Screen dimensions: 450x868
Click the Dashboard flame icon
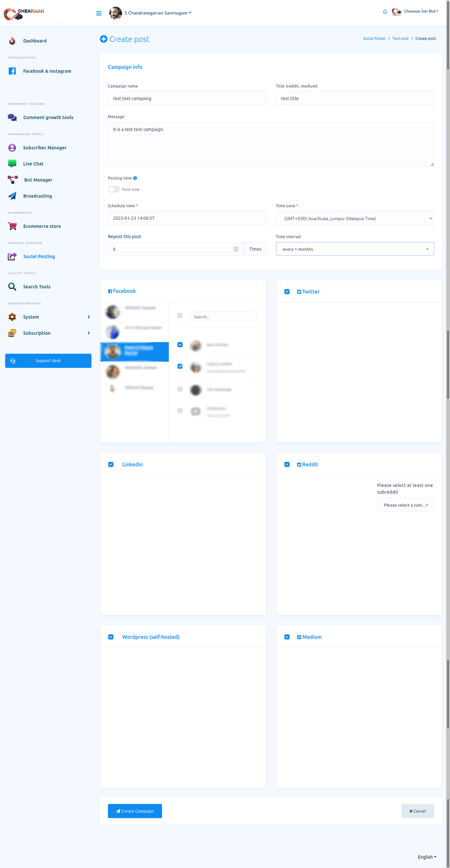[x=12, y=41]
